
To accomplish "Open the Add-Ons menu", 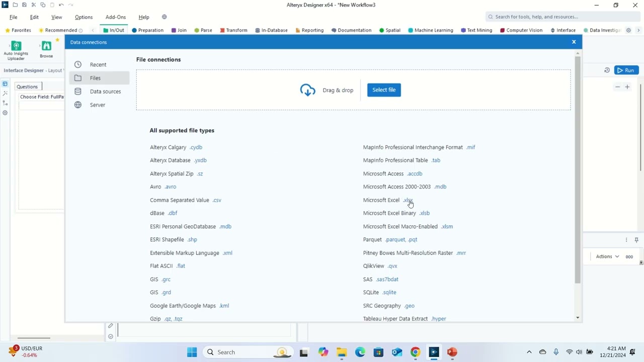I will [x=116, y=17].
